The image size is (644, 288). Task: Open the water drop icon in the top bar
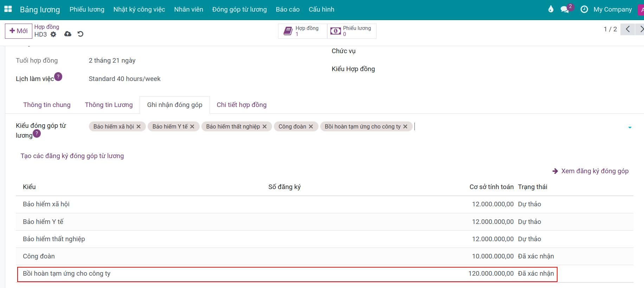coord(551,10)
